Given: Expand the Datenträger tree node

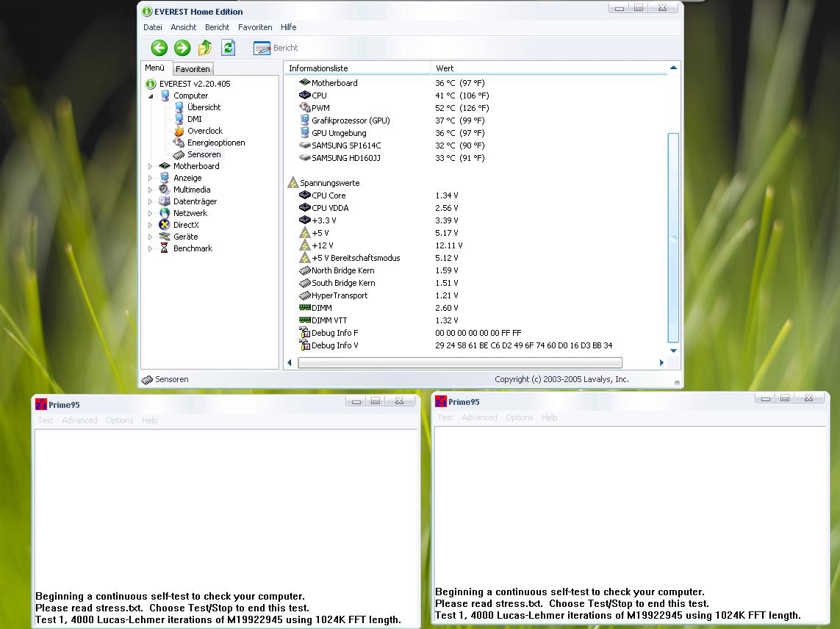Looking at the screenshot, I should pyautogui.click(x=150, y=202).
